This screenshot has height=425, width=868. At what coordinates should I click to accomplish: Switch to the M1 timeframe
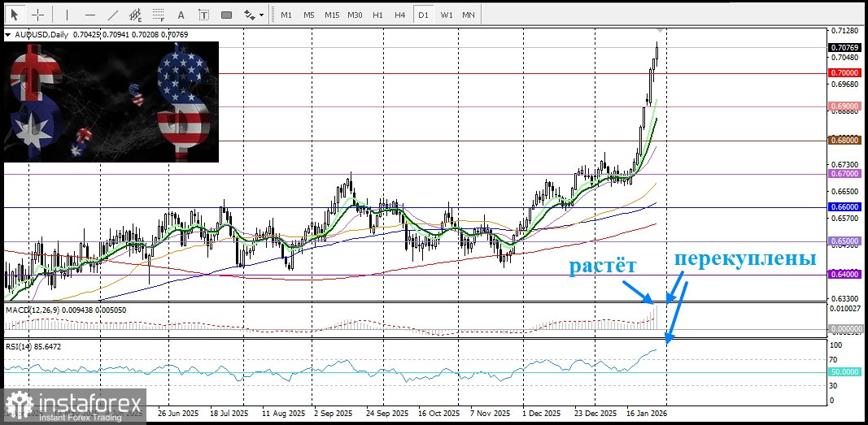point(286,15)
